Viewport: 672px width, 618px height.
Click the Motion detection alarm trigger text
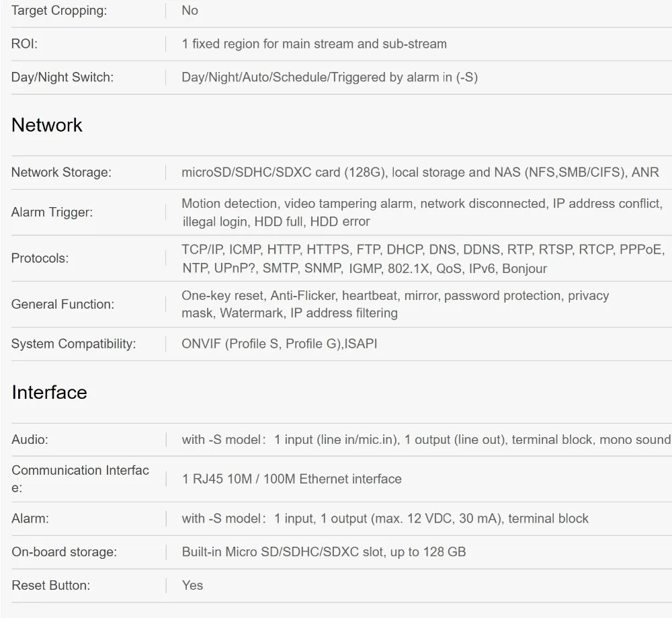[229, 204]
